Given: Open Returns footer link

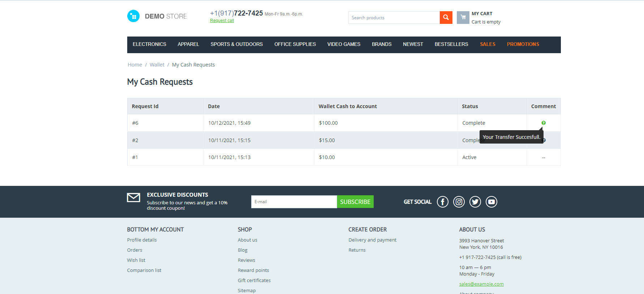Looking at the screenshot, I should point(357,250).
